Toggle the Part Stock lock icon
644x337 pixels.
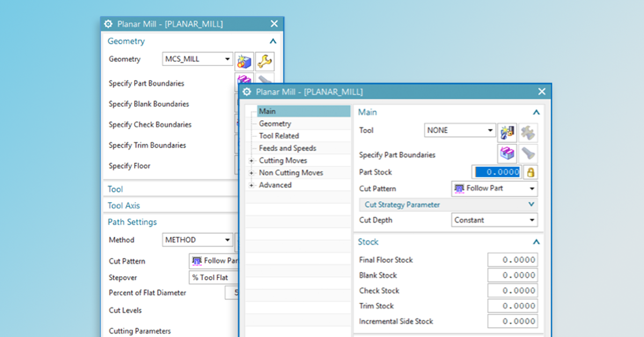[531, 172]
